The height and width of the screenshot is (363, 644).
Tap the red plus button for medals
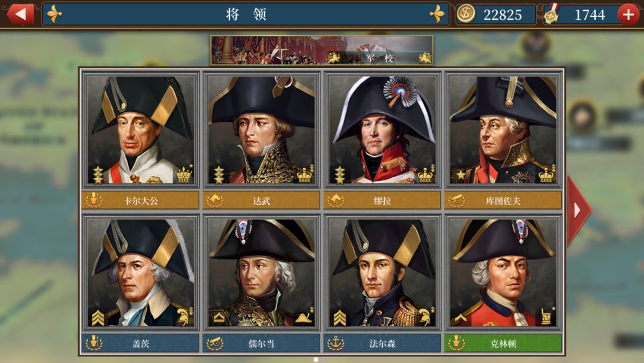coord(628,14)
